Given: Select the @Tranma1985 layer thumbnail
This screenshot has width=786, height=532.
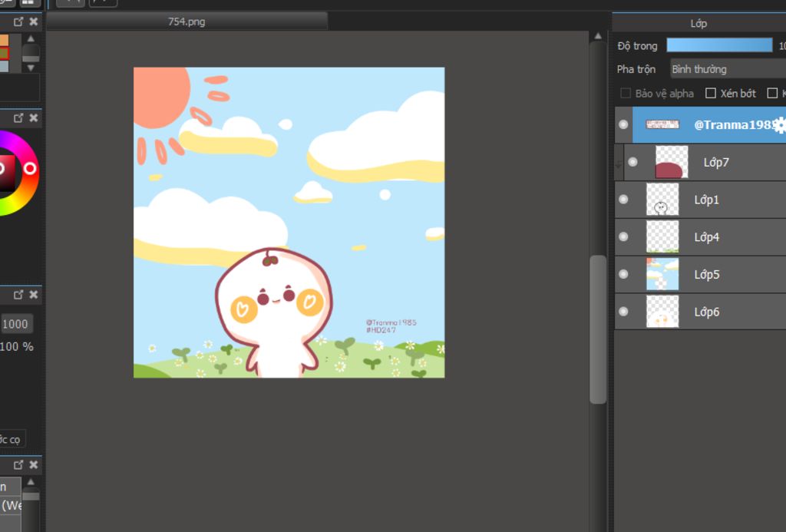Looking at the screenshot, I should tap(662, 124).
